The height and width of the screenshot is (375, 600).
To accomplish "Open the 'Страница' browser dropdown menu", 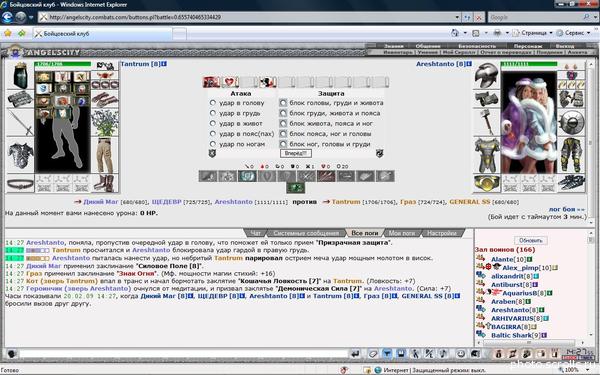I will tap(533, 33).
